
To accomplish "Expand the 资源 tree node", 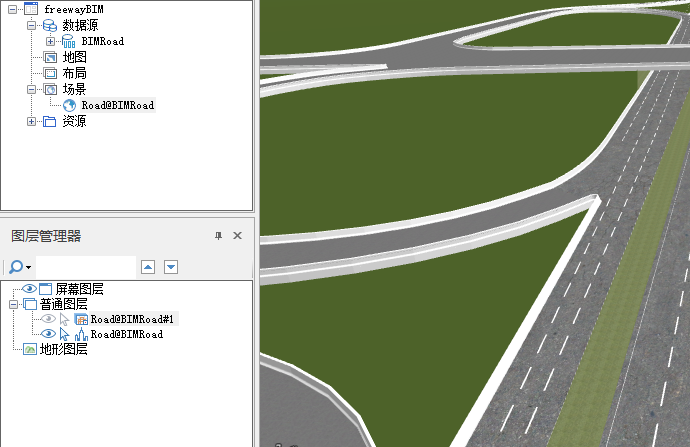I will click(x=31, y=121).
